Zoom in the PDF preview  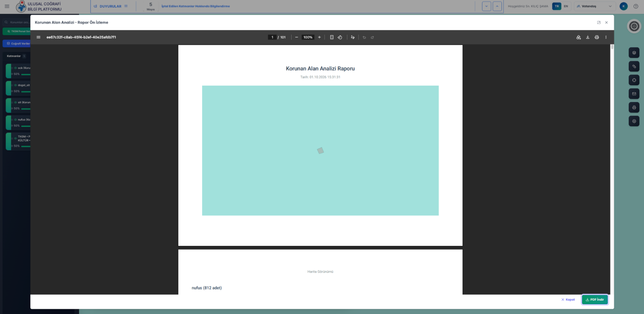tap(319, 37)
